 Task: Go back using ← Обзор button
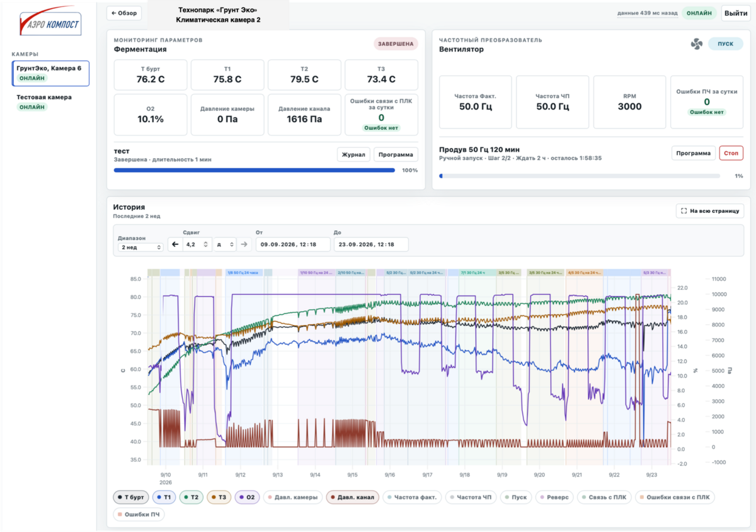coord(124,13)
